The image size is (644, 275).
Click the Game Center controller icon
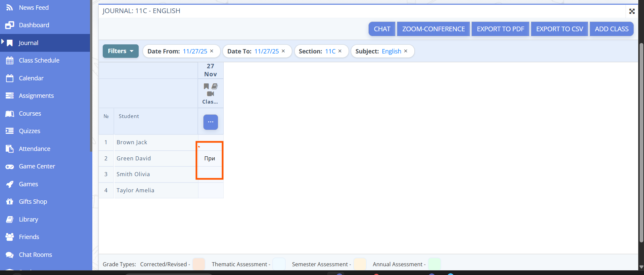[x=10, y=166]
